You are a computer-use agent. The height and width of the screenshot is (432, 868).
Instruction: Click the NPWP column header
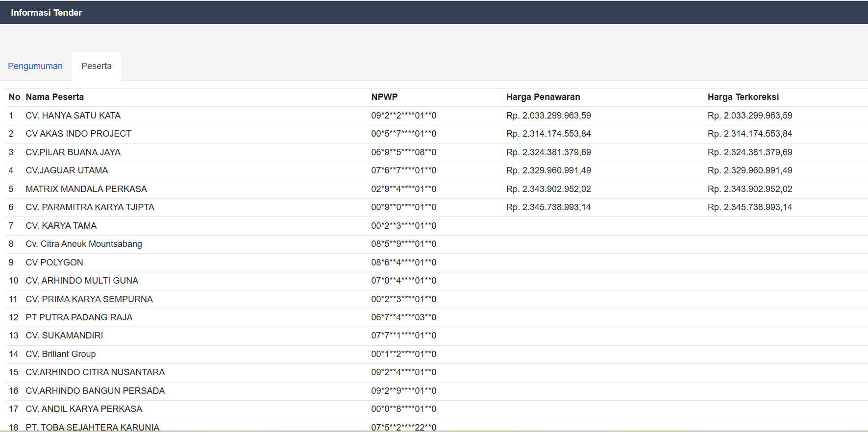pos(384,97)
